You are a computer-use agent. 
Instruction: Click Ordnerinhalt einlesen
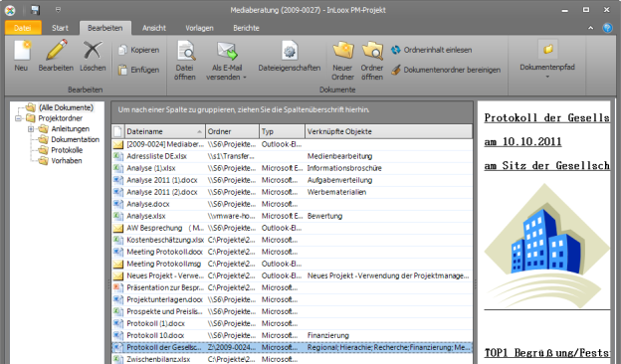(x=432, y=50)
